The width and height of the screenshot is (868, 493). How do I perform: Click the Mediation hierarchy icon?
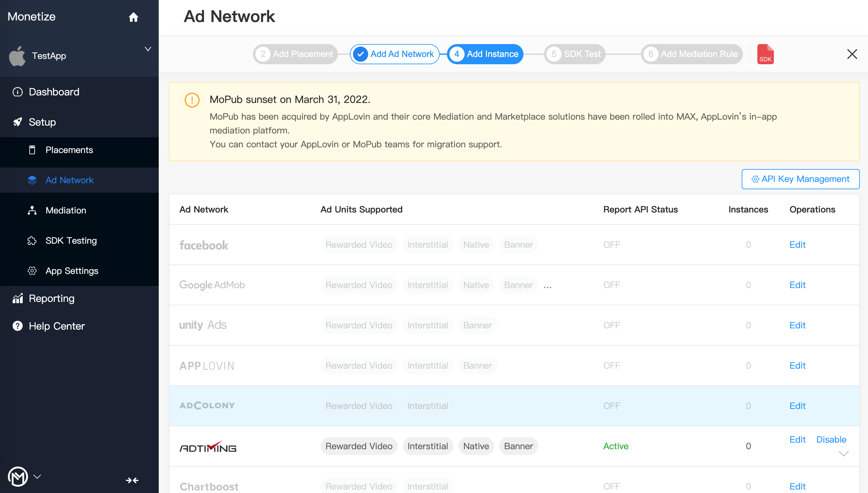click(32, 210)
